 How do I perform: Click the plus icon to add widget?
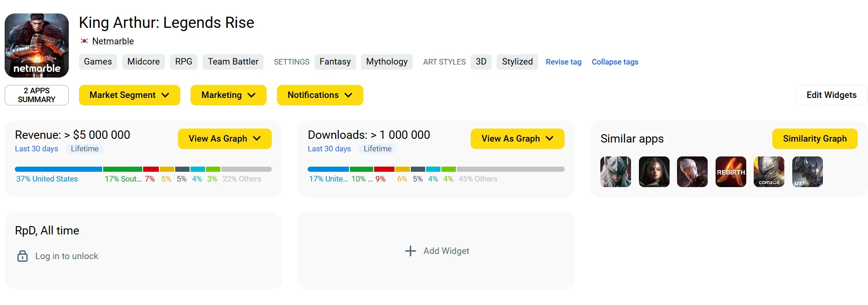coord(410,251)
